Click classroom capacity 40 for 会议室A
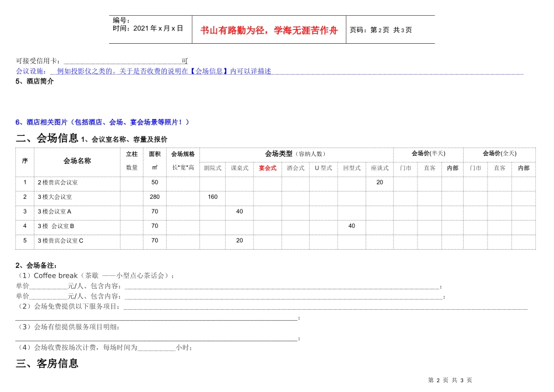The height and width of the screenshot is (392, 554). click(x=240, y=211)
